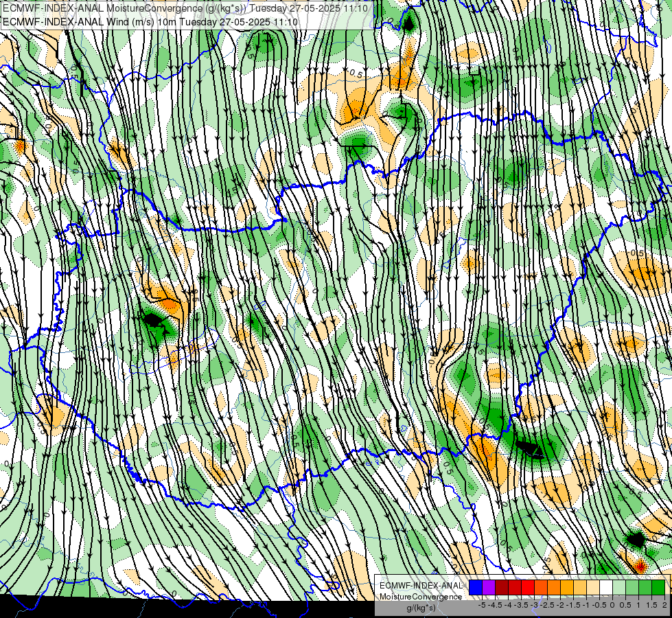This screenshot has width=672, height=618.
Task: Click the 1 legend tick label
Action: pyautogui.click(x=638, y=605)
